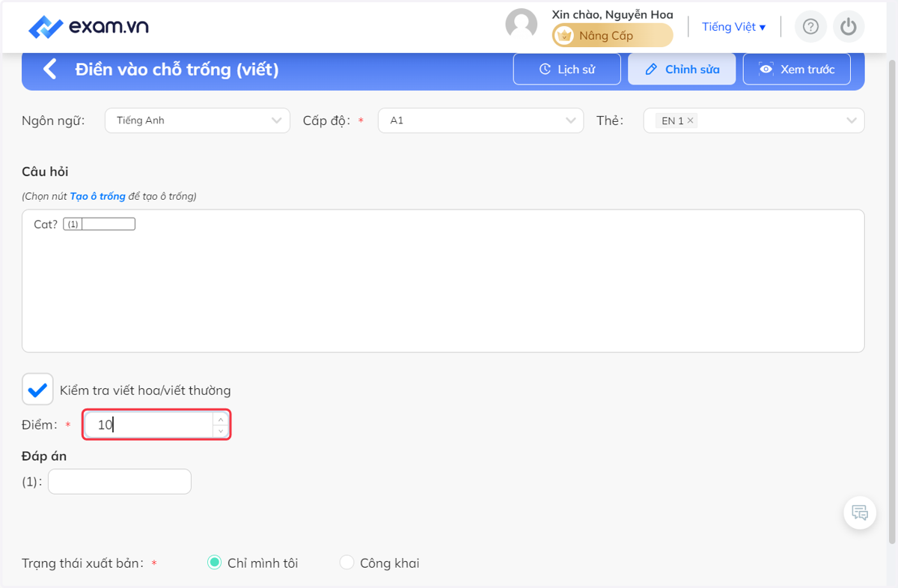Remove the EN 1 tag

691,120
